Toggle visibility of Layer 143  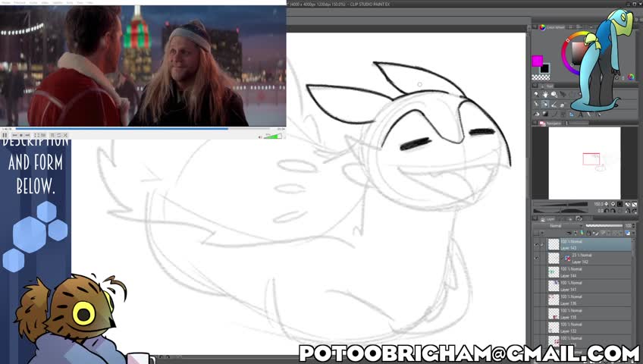coord(536,245)
